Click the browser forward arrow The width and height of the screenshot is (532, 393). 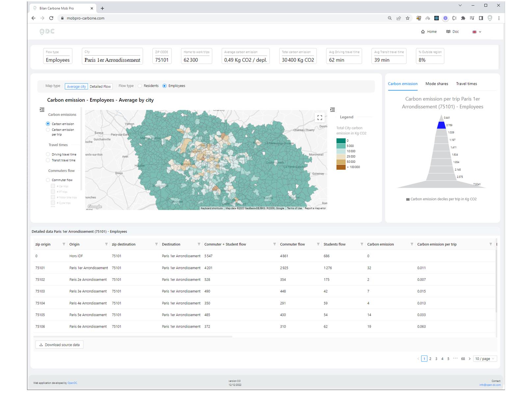(42, 18)
